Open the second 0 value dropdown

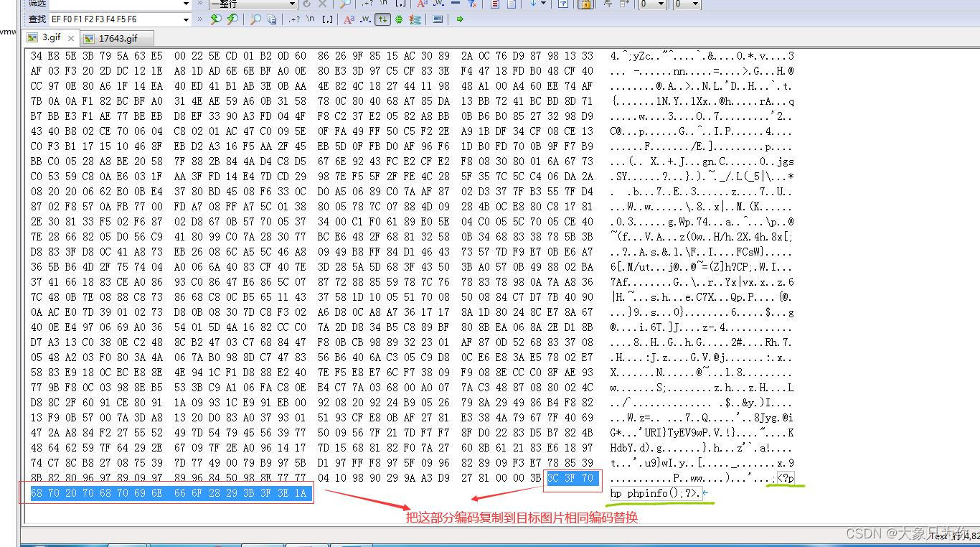tap(696, 4)
